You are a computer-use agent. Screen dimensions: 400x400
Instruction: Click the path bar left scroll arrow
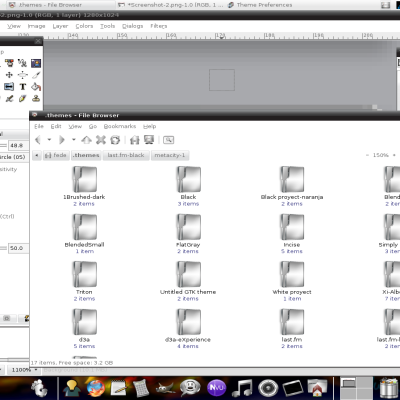(x=37, y=155)
